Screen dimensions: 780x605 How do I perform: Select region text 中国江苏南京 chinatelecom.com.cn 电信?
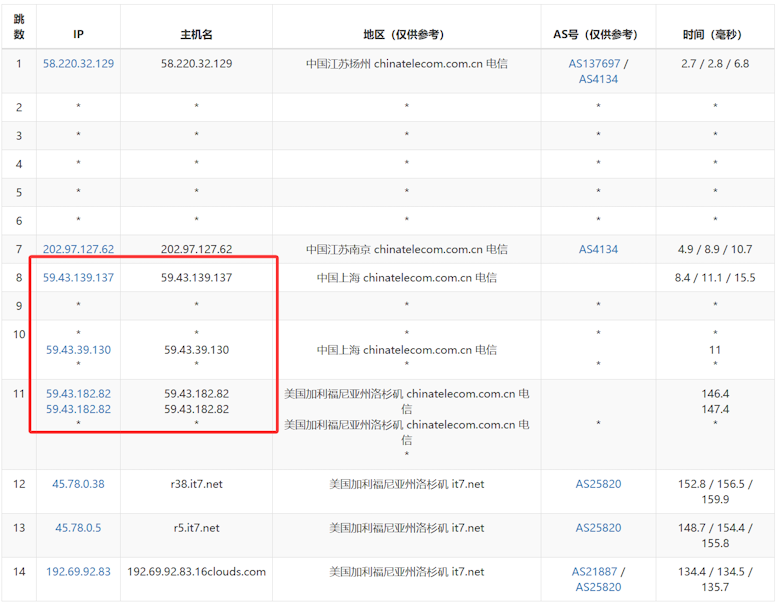click(x=406, y=249)
